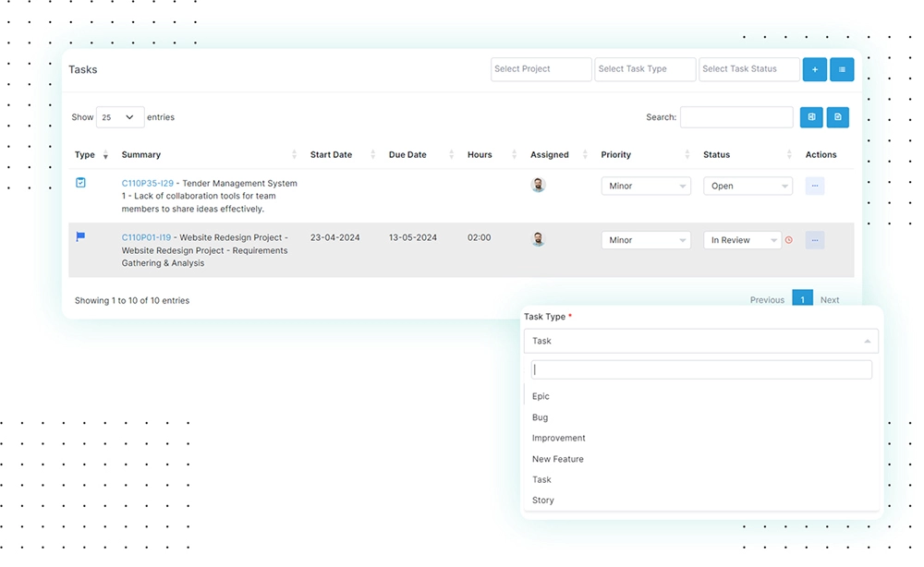
Task: Export tasks using the Excel export icon
Action: pyautogui.click(x=811, y=117)
